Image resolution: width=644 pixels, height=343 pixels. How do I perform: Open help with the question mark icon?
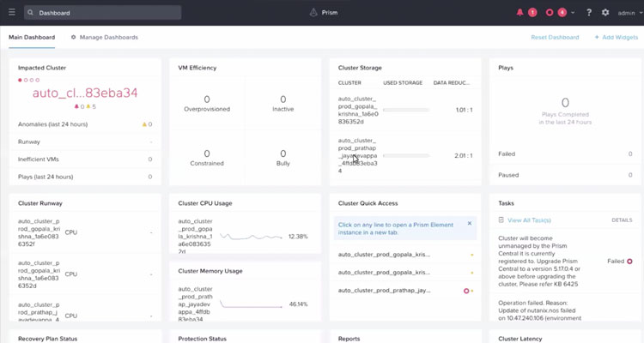[x=588, y=13]
